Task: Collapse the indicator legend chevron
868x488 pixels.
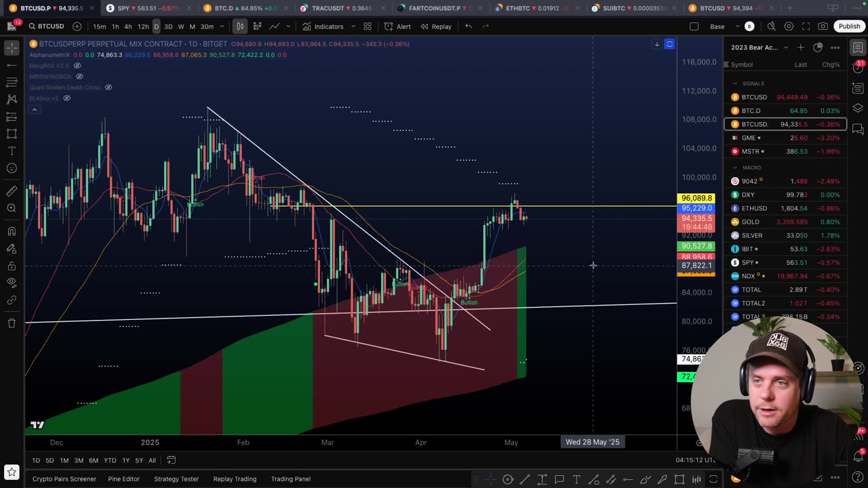Action: pos(34,109)
